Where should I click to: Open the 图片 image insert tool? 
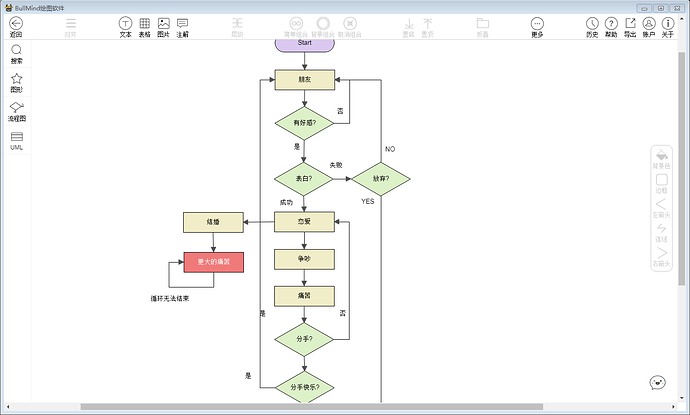(x=164, y=23)
